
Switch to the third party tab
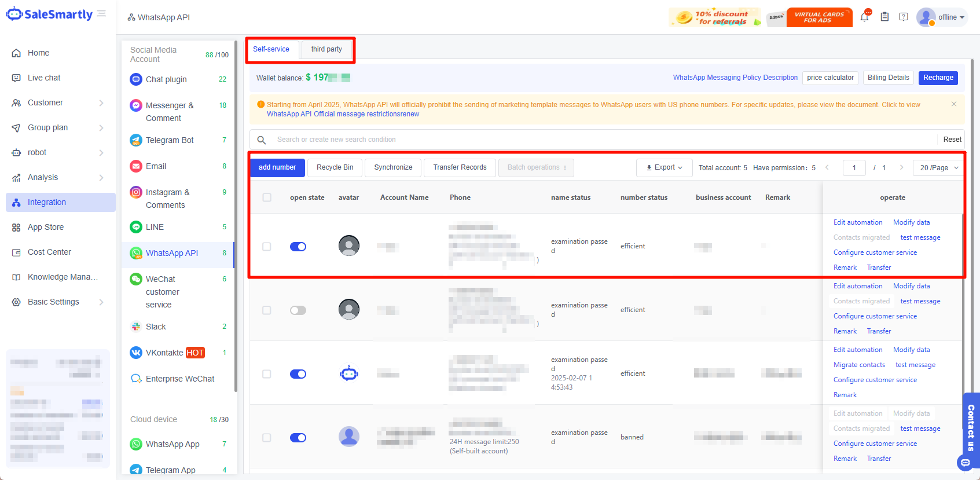pyautogui.click(x=326, y=49)
